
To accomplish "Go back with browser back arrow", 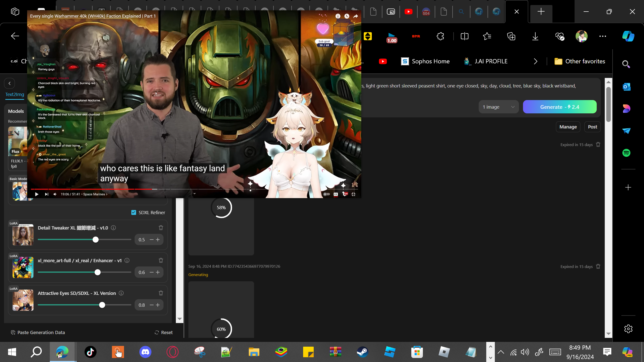I will click(x=15, y=36).
